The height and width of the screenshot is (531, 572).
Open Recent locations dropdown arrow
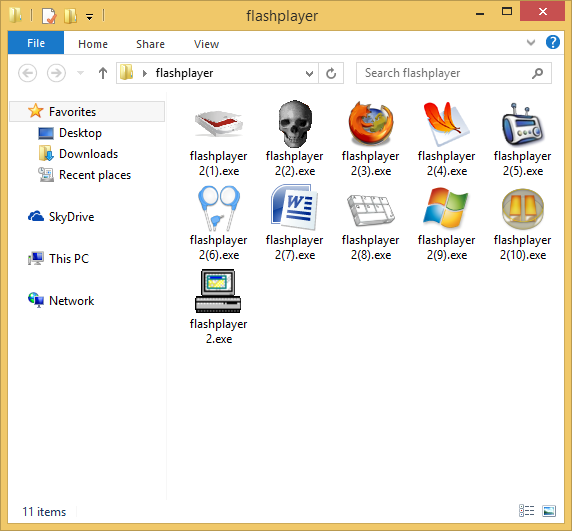81,73
